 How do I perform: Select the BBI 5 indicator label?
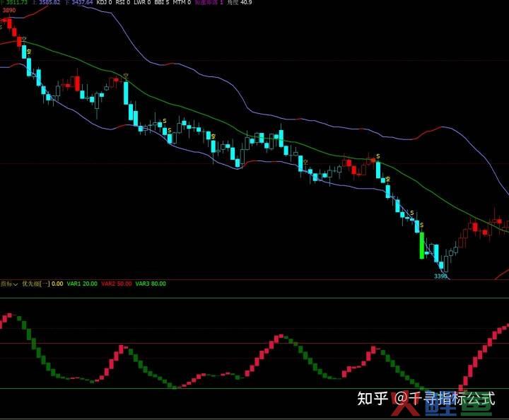(x=162, y=2)
